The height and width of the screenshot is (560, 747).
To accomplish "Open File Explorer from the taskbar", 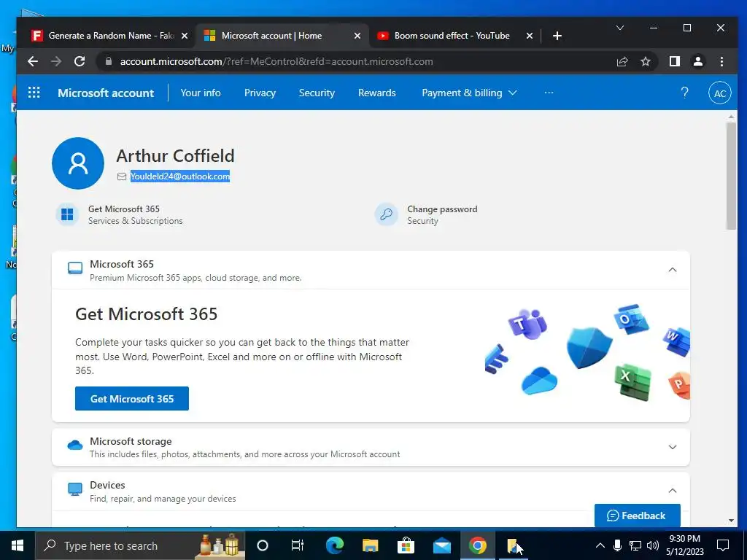I will [370, 545].
